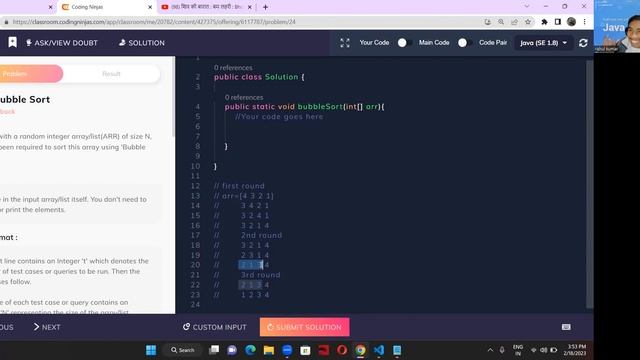
Task: Close the YouTube browser tab
Action: (x=250, y=7)
